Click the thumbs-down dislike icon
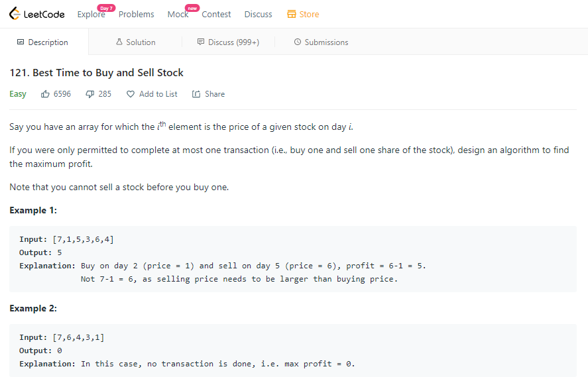This screenshot has height=381, width=588. pos(89,94)
